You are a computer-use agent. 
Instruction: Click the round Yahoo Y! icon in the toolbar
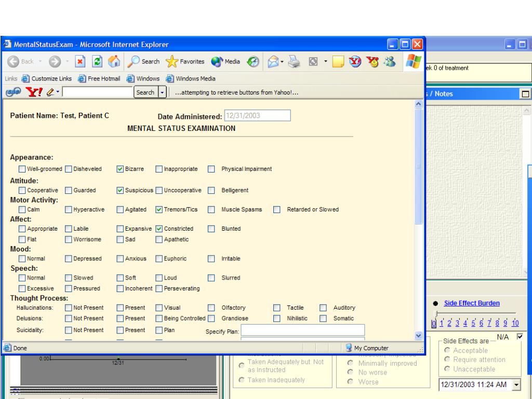[x=355, y=62]
